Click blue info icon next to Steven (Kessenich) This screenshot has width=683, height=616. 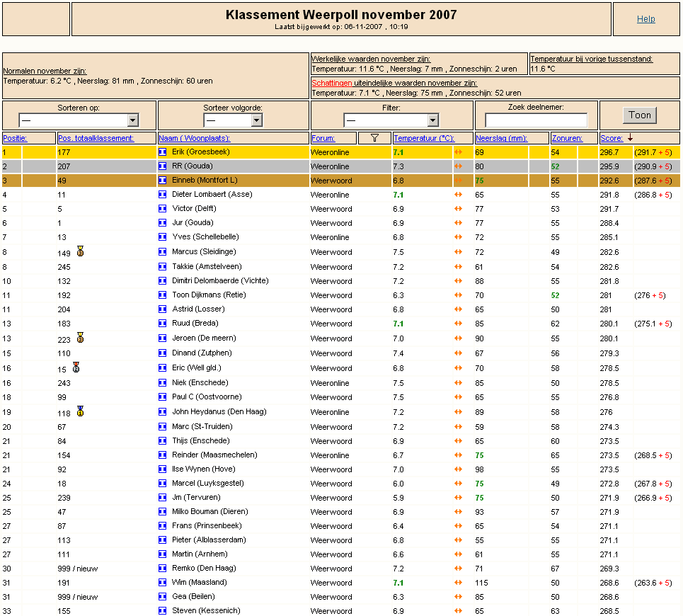pos(163,610)
